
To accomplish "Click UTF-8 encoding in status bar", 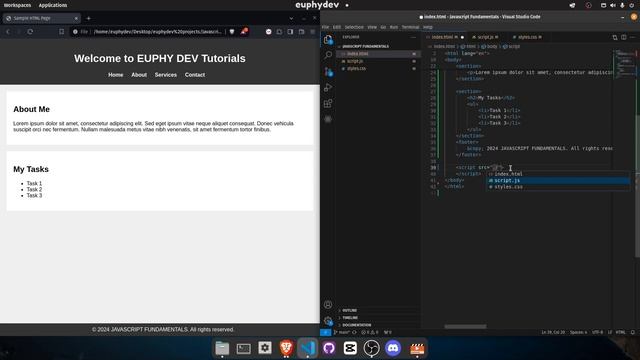I will coord(597,332).
